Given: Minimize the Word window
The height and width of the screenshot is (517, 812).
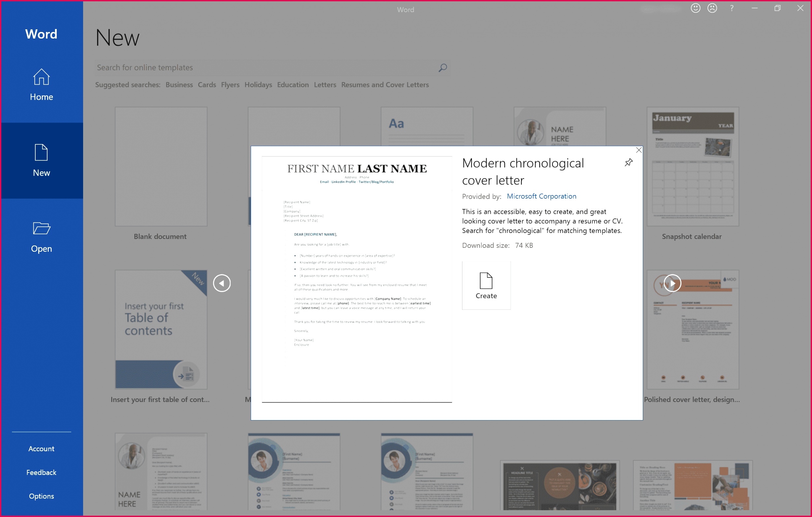Looking at the screenshot, I should (754, 9).
